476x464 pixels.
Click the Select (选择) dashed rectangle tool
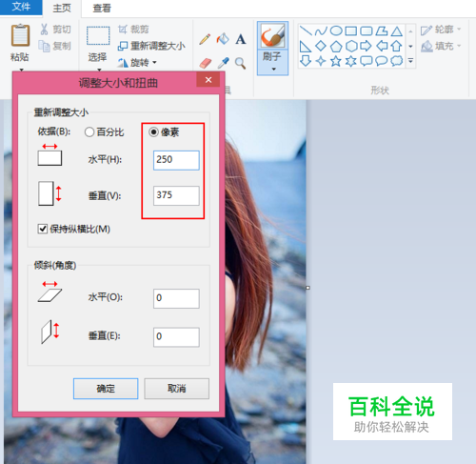(98, 35)
